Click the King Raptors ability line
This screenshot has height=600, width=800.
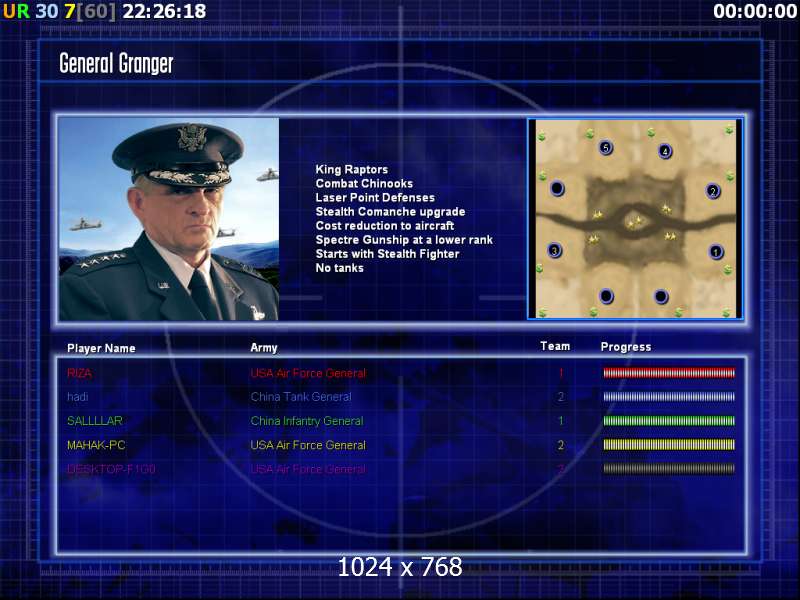(352, 169)
